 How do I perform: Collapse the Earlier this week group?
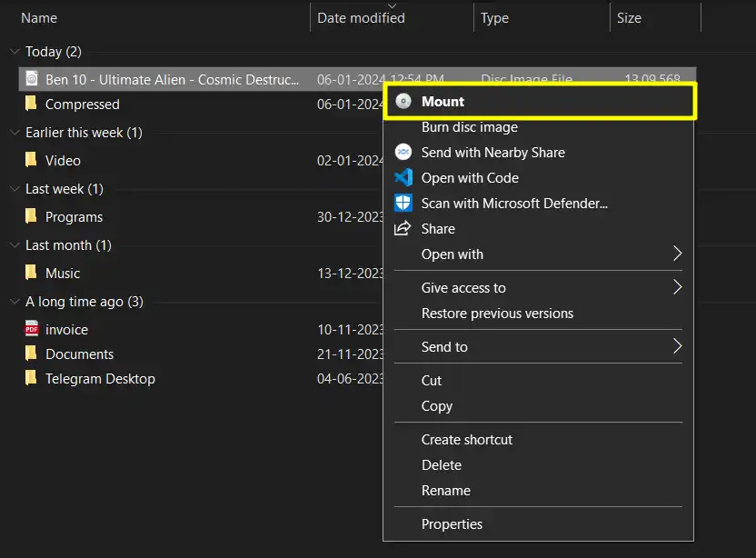[x=13, y=132]
